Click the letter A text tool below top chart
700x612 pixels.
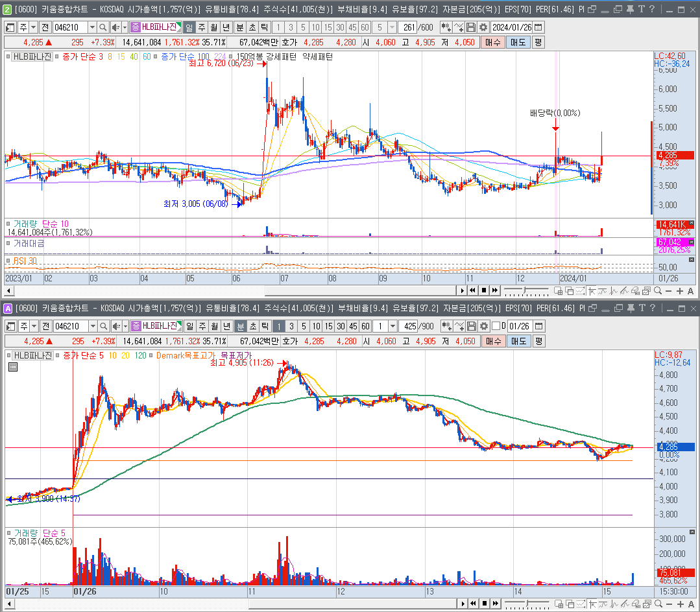pos(690,291)
